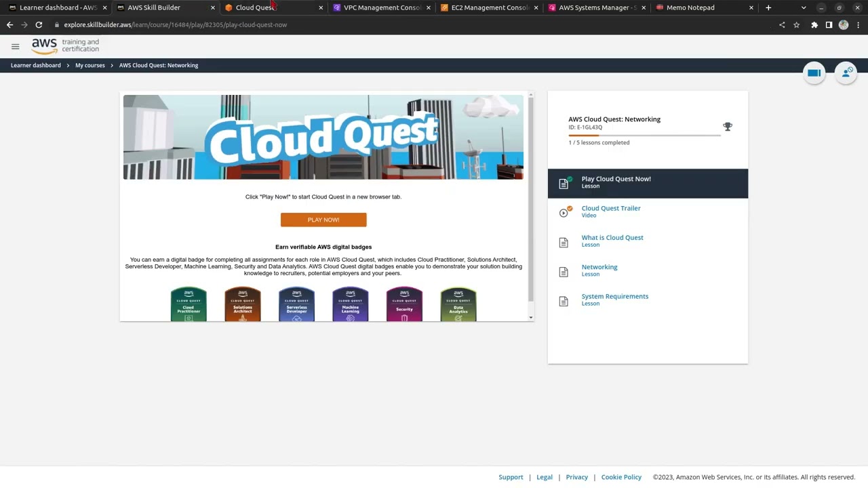868x488 pixels.
Task: Click the 'ID: E-1GL43Q' course text
Action: (585, 127)
